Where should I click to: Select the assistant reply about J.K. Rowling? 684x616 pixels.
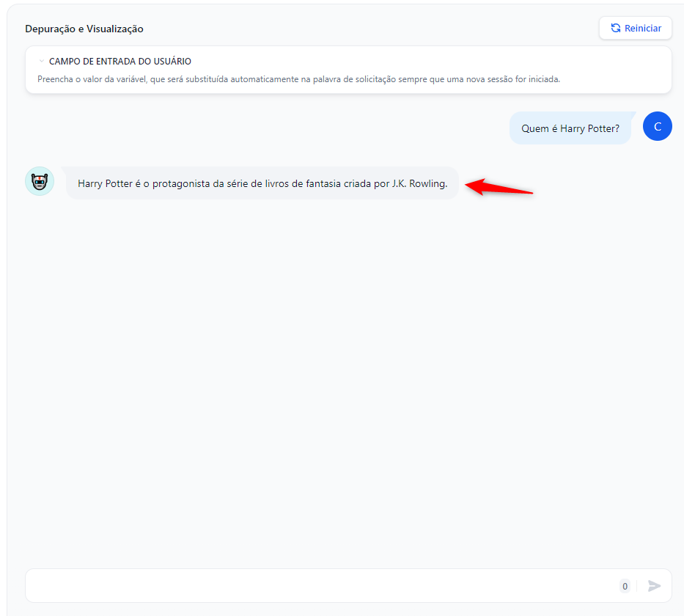[262, 183]
